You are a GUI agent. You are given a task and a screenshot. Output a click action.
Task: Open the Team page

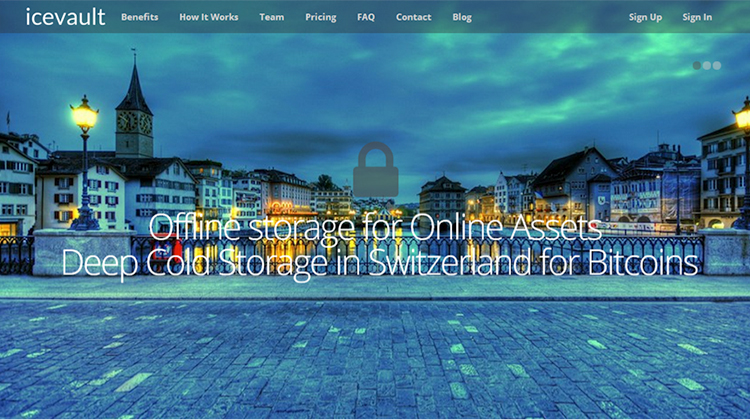[271, 17]
